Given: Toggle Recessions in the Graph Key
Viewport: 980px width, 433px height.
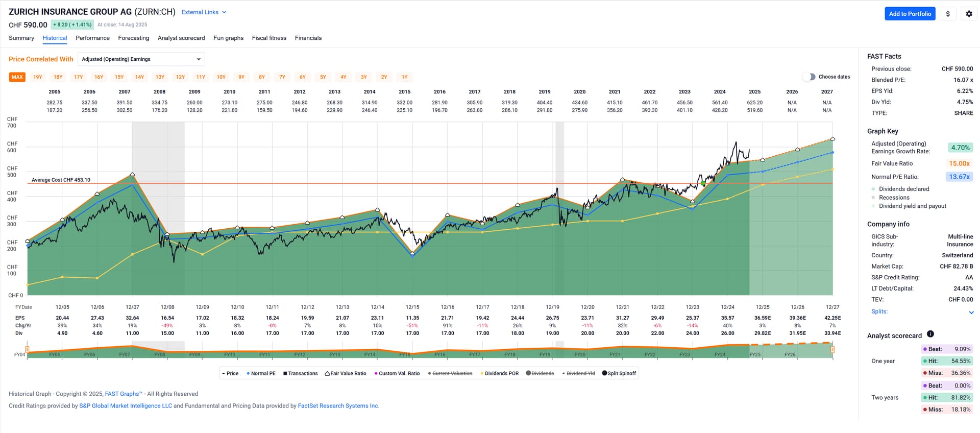Looking at the screenshot, I should [x=894, y=198].
